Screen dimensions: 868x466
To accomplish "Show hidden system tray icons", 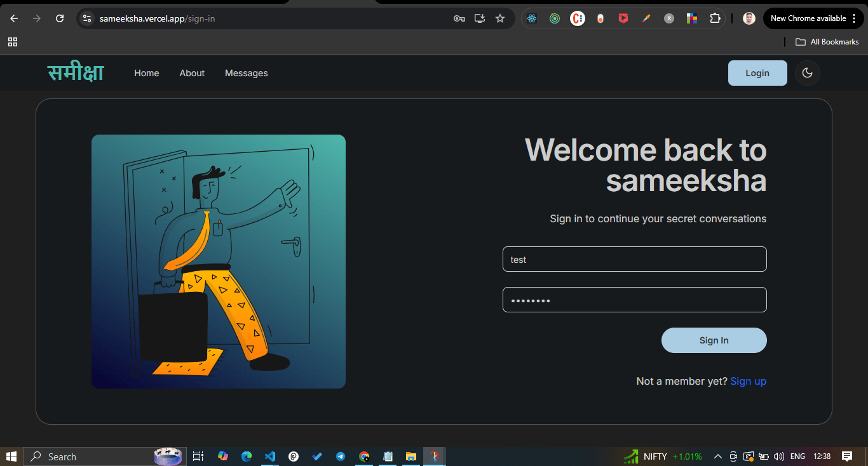I will (718, 456).
